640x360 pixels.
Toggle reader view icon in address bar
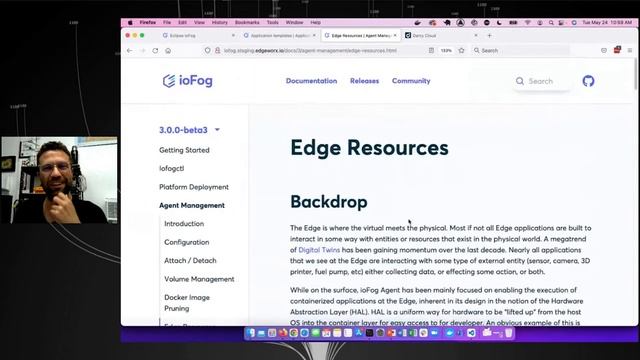click(431, 50)
